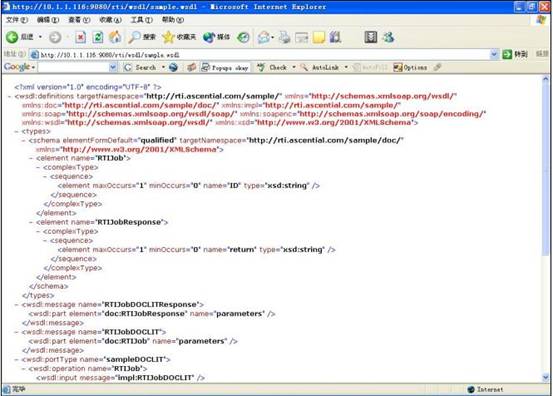
Task: Open the Back button history dropdown
Action: (x=40, y=37)
